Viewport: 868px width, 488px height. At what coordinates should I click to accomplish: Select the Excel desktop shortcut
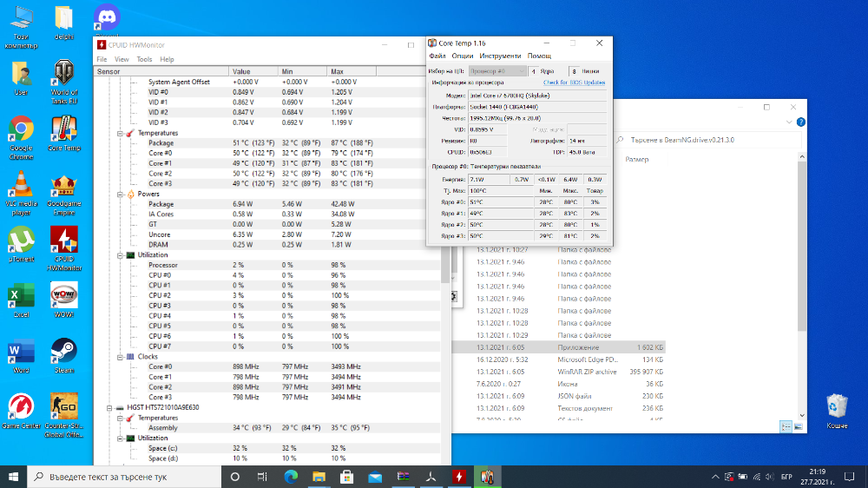coord(21,300)
